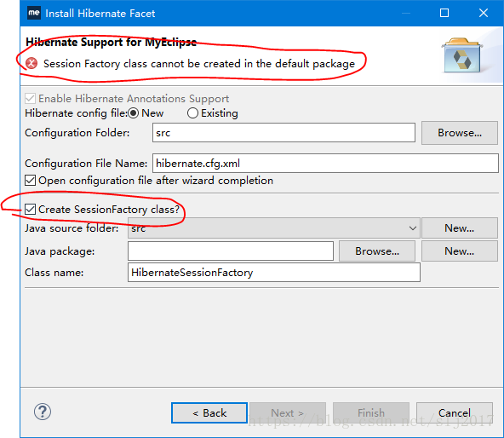Click the 'Class name:' label

point(54,273)
